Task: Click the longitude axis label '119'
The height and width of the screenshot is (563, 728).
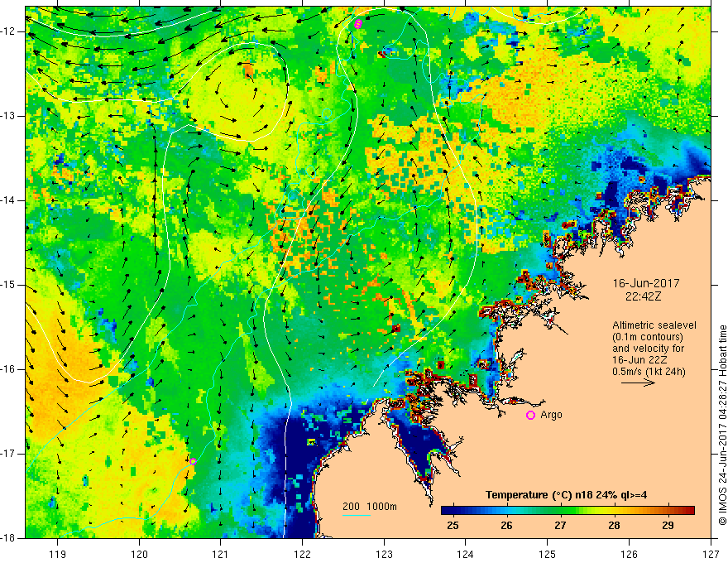Action: pos(58,554)
